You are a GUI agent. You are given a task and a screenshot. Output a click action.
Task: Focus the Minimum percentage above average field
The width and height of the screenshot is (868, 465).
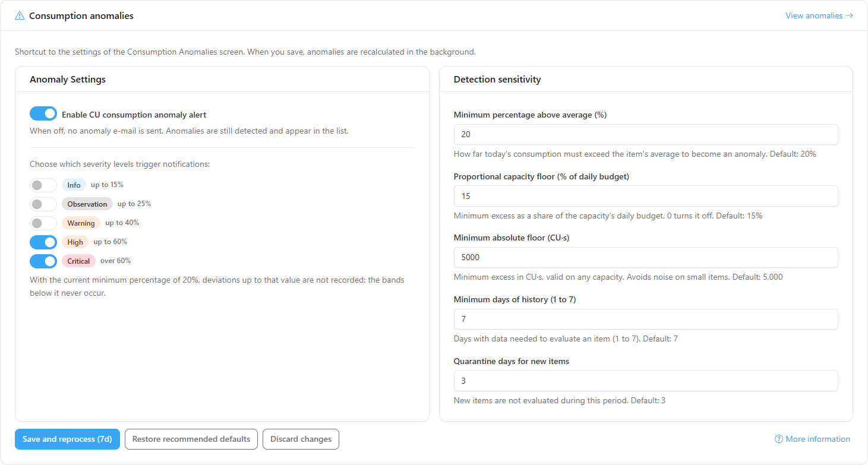pyautogui.click(x=646, y=134)
